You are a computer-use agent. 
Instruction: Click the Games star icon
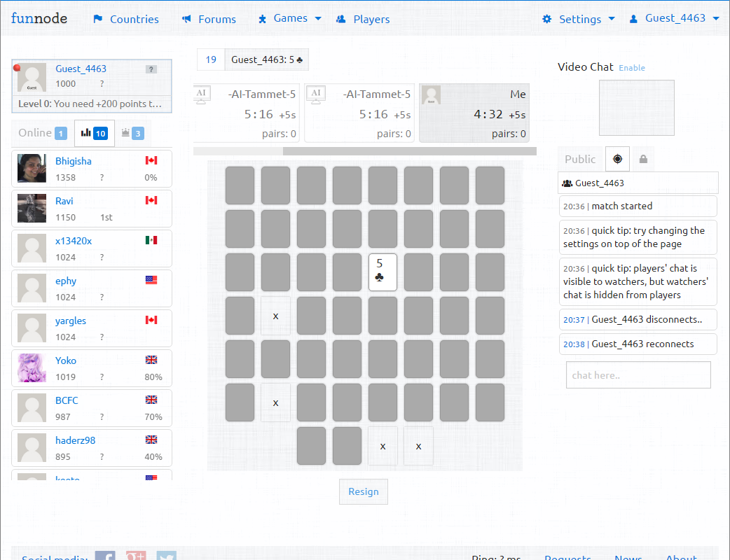point(263,19)
